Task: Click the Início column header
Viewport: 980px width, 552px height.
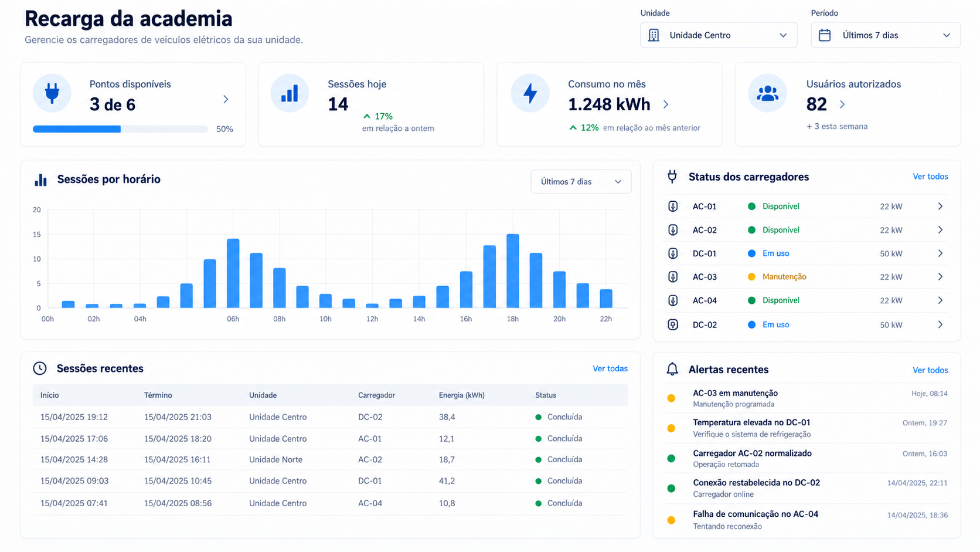Action: 50,395
